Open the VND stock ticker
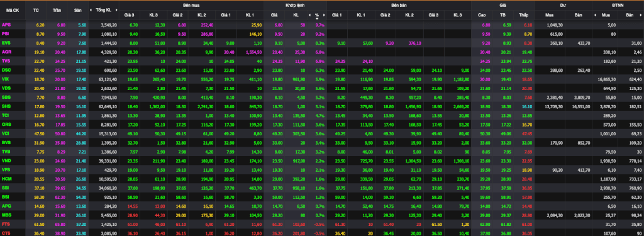The image size is (644, 236). pos(6,160)
